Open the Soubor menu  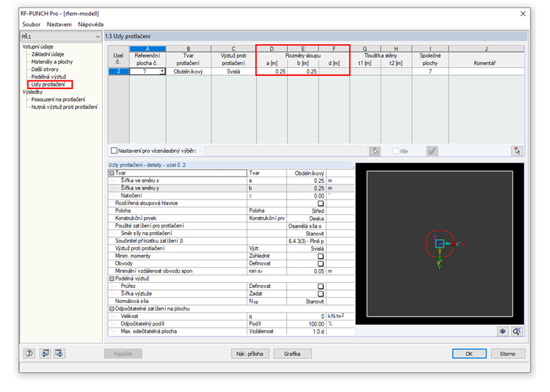click(31, 24)
